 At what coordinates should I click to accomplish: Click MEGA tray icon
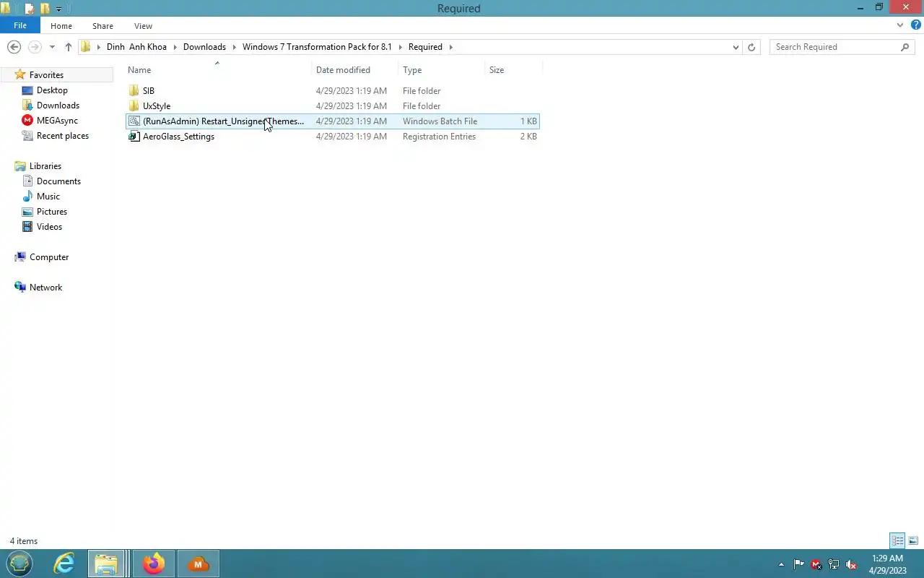(816, 564)
